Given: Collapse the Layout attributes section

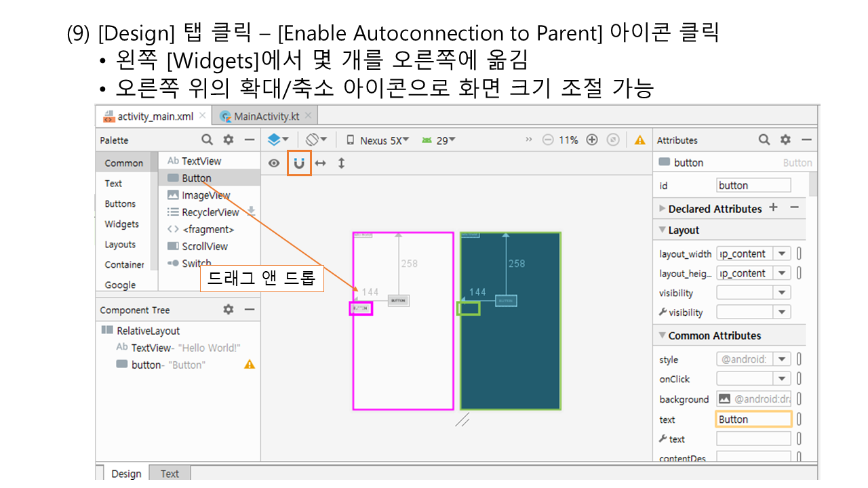Looking at the screenshot, I should pos(663,230).
